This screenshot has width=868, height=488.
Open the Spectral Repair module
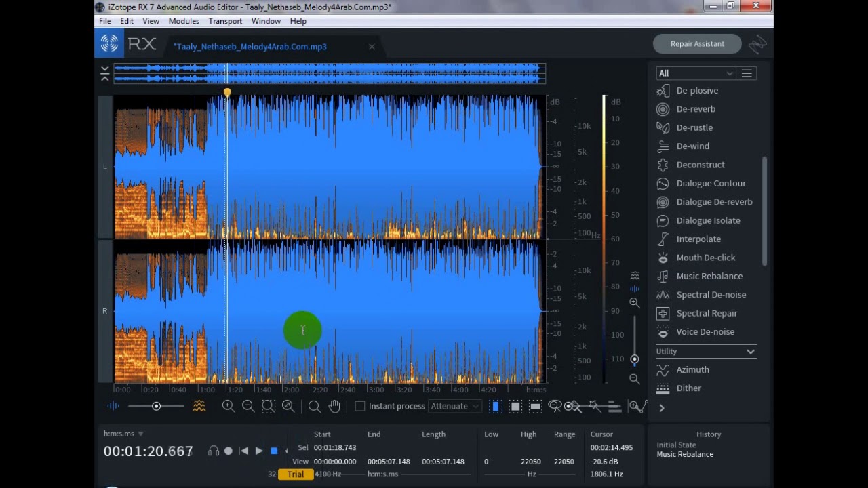(697, 313)
